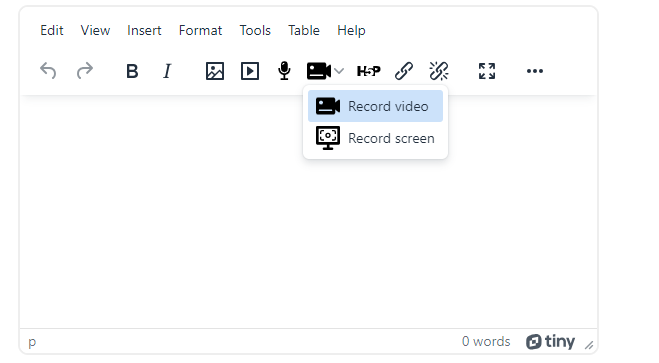Insert a link with the chain icon
Image resolution: width=659 pixels, height=363 pixels.
coord(404,71)
